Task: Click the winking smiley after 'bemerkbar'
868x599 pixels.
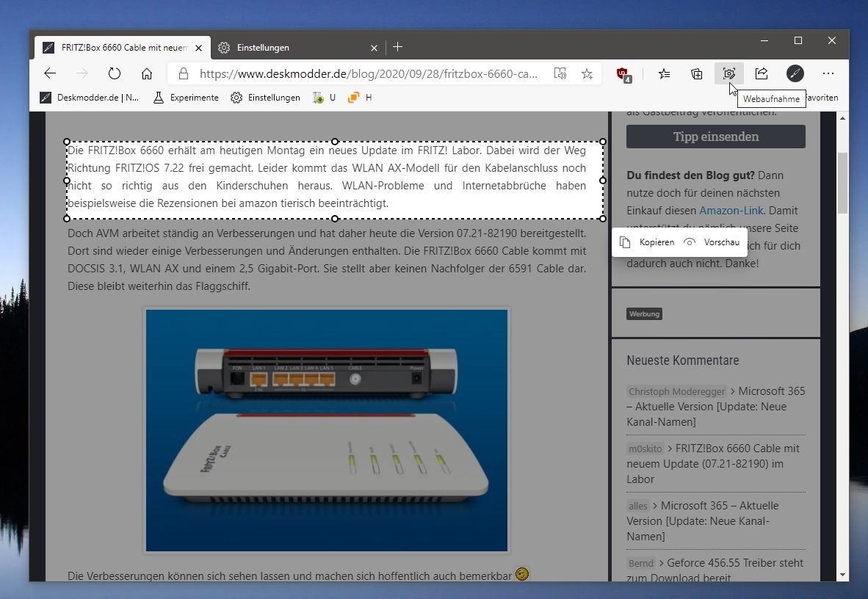Action: (522, 574)
